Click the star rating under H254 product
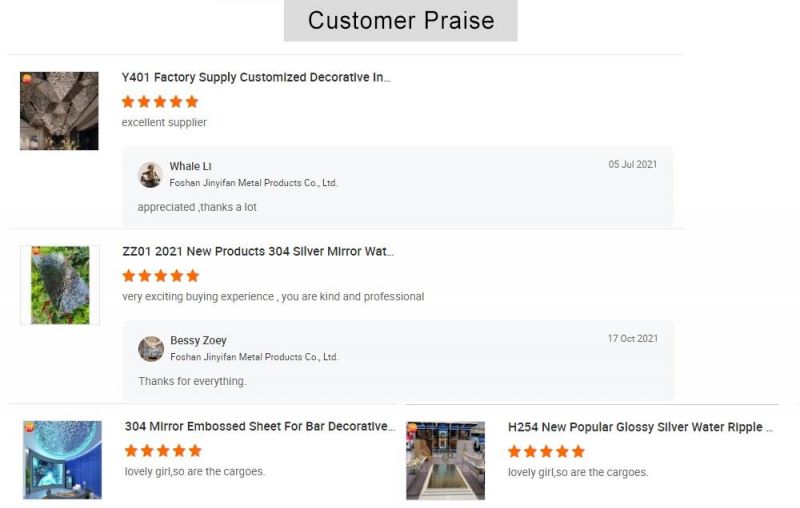The image size is (800, 508). coord(546,451)
